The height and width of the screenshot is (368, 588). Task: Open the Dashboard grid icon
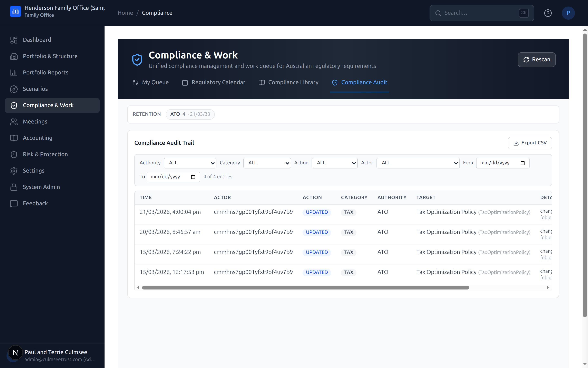coord(14,40)
